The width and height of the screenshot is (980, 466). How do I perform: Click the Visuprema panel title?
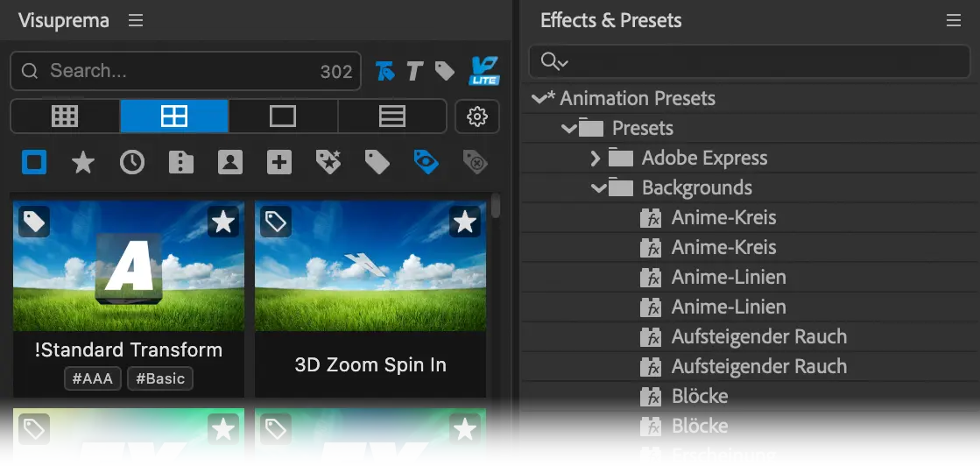pyautogui.click(x=64, y=21)
